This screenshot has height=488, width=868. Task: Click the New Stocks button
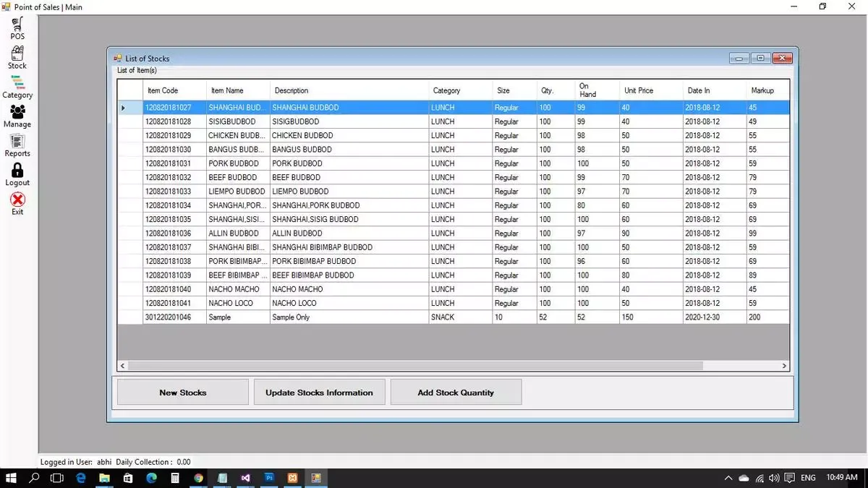[182, 392]
